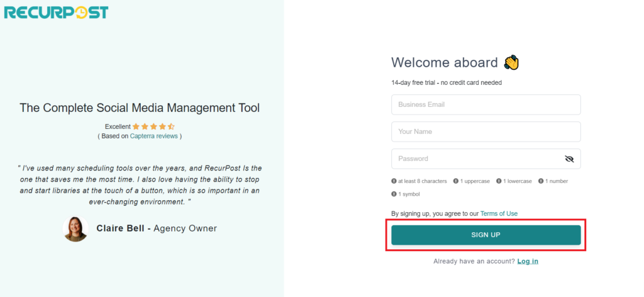The image size is (644, 297).
Task: Click the info icon beside "1 symbol"
Action: 394,194
